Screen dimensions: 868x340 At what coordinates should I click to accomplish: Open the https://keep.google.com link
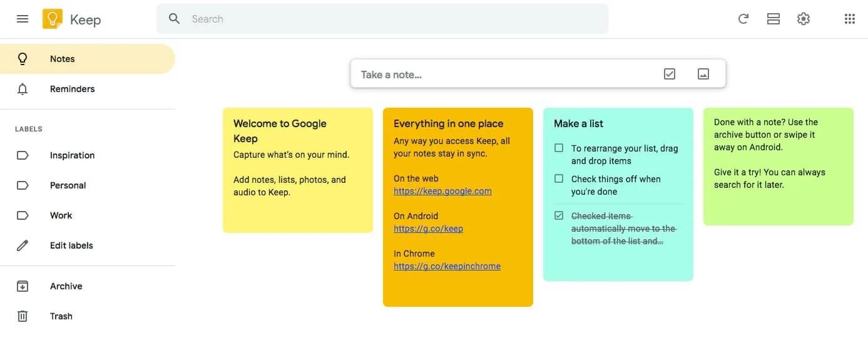pyautogui.click(x=442, y=191)
